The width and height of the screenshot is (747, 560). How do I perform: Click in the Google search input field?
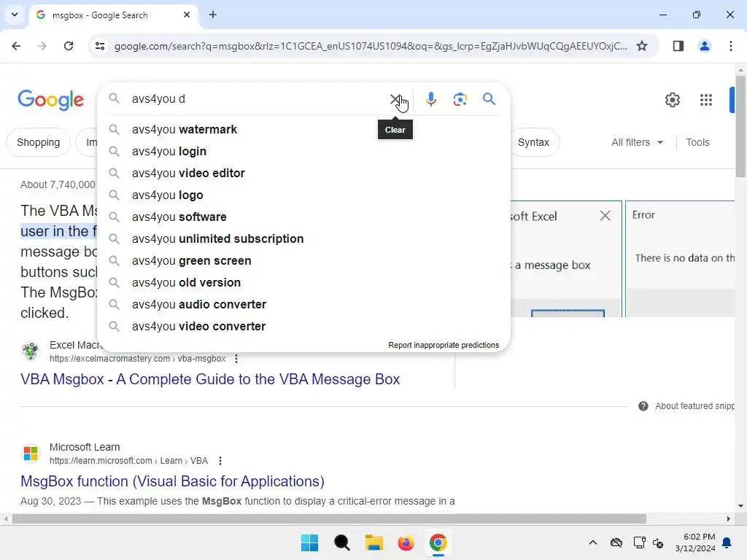coord(258,99)
